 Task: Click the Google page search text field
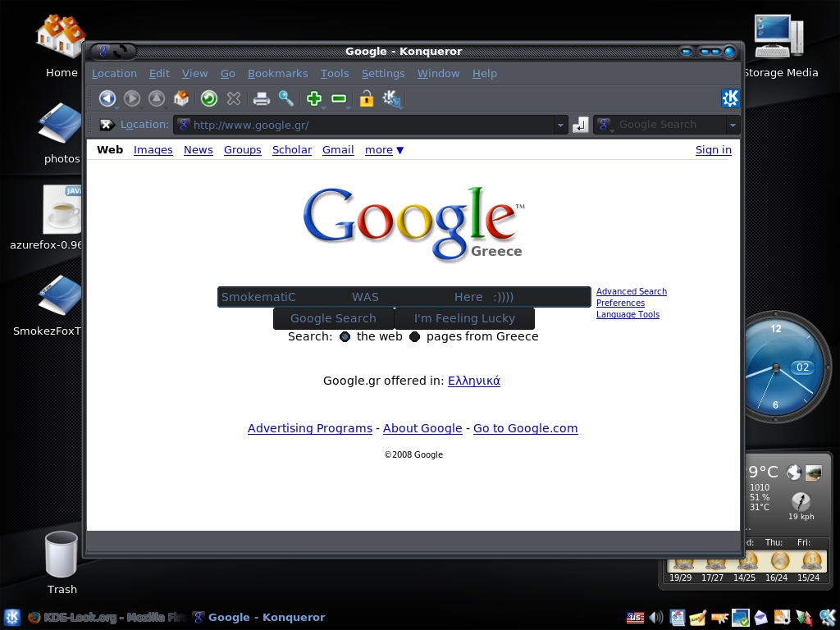coord(404,297)
